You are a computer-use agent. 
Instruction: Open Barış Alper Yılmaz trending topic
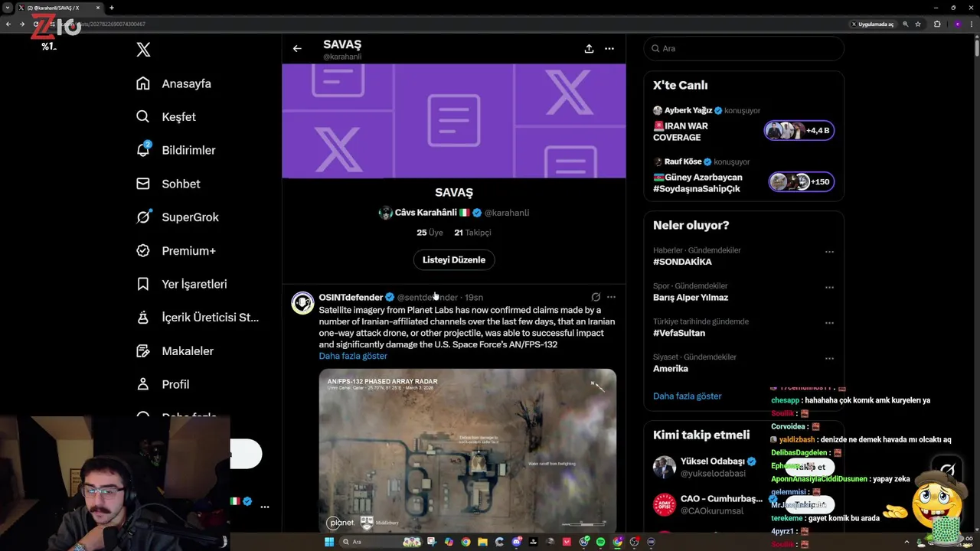[x=691, y=298]
